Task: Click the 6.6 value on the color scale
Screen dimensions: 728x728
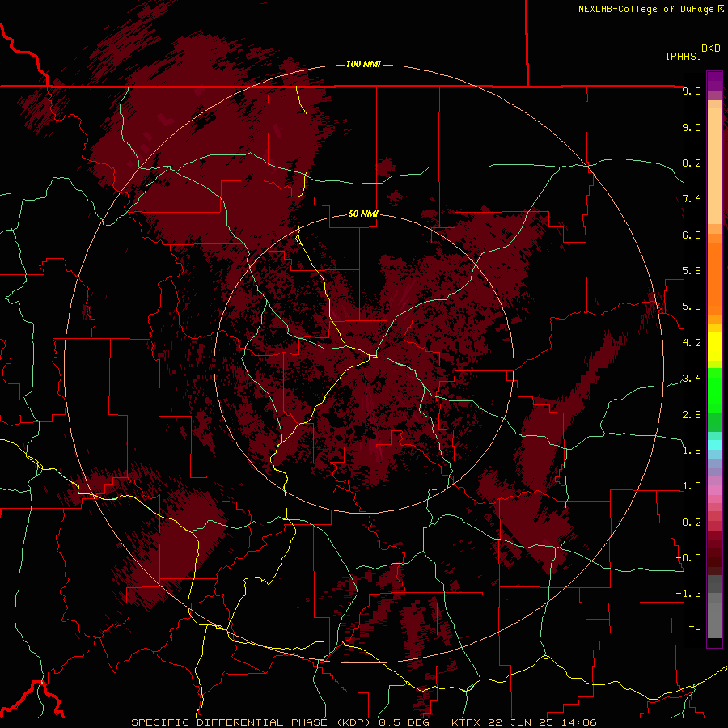Action: tap(692, 235)
